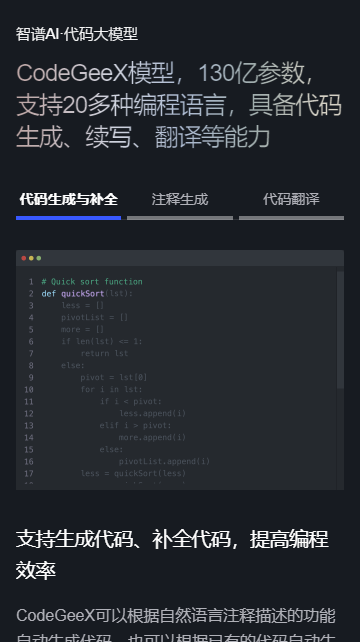The image size is (360, 642).
Task: Click the 'pivotList.append(i)' code line
Action: [x=164, y=461]
